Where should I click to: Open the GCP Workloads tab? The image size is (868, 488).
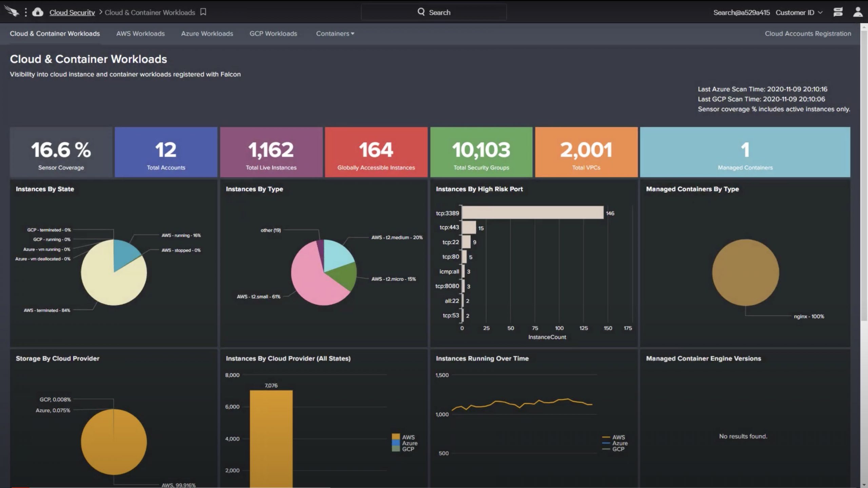click(273, 34)
